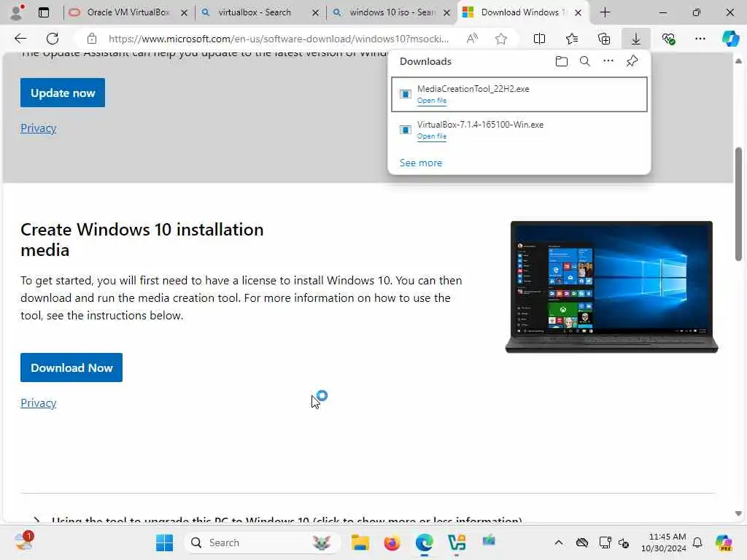Open file for VirtualBox-7.1.4-165100-Win.exe
The image size is (747, 560).
pyautogui.click(x=432, y=136)
